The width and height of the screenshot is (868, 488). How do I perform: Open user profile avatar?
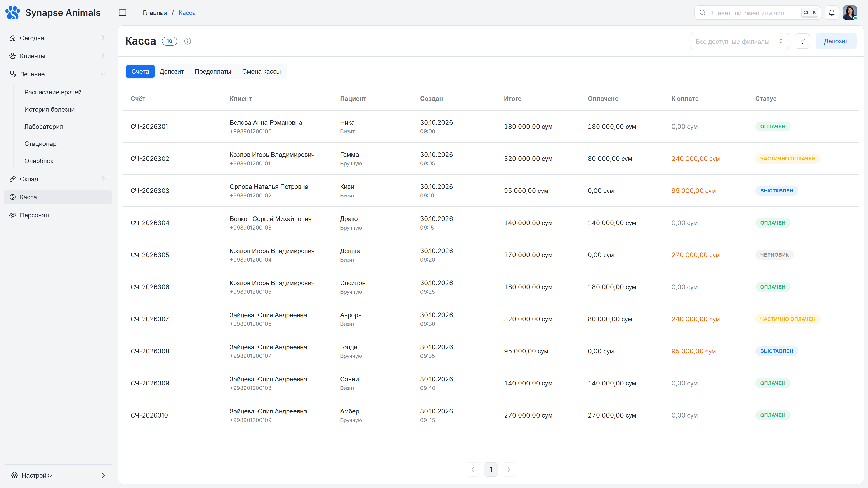[850, 13]
